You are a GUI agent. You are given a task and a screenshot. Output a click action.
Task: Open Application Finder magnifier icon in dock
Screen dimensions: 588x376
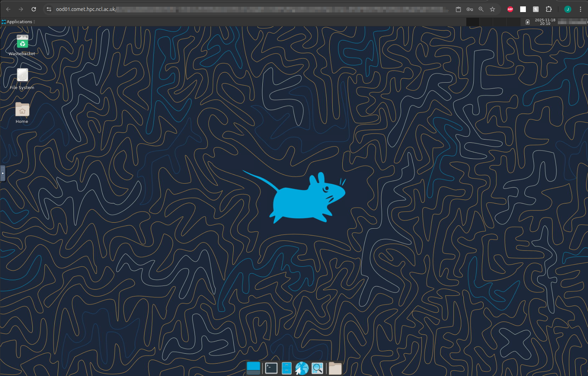coord(317,368)
